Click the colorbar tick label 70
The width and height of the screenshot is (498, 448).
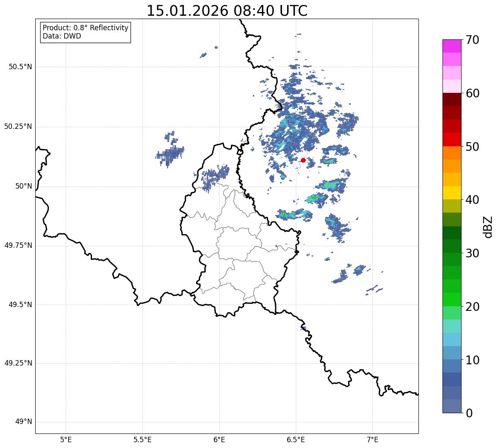pos(473,40)
